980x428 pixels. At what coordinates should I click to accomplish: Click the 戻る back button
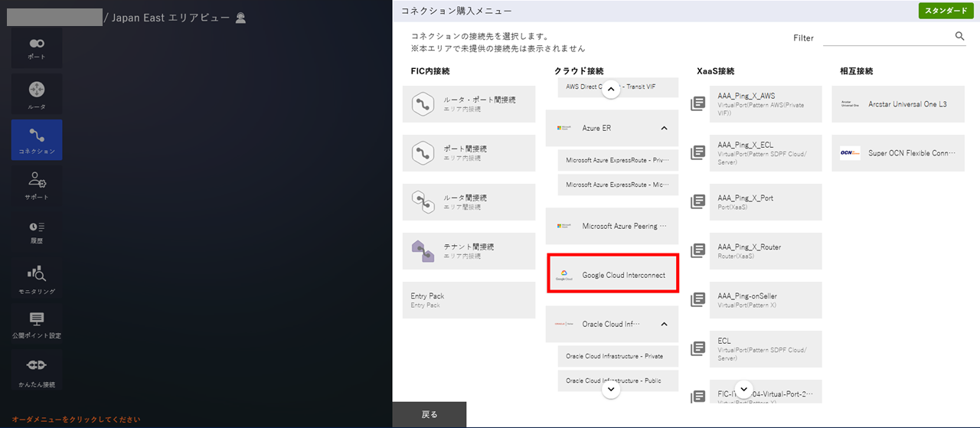point(430,414)
